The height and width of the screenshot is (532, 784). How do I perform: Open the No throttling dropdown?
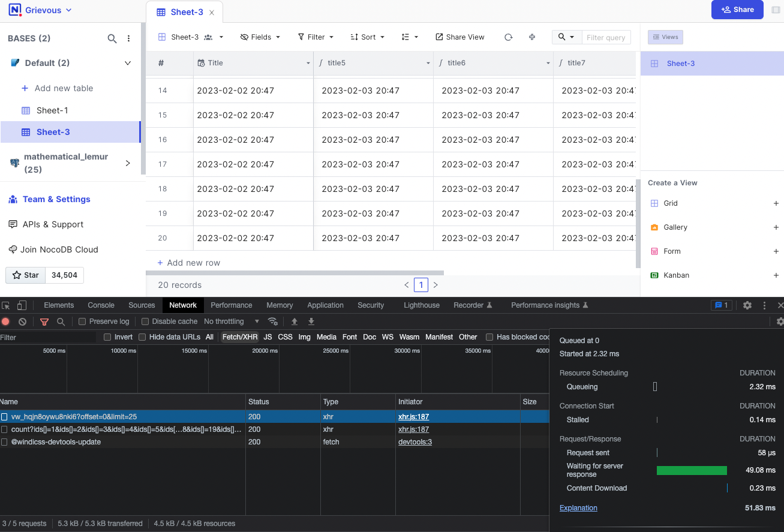(232, 321)
